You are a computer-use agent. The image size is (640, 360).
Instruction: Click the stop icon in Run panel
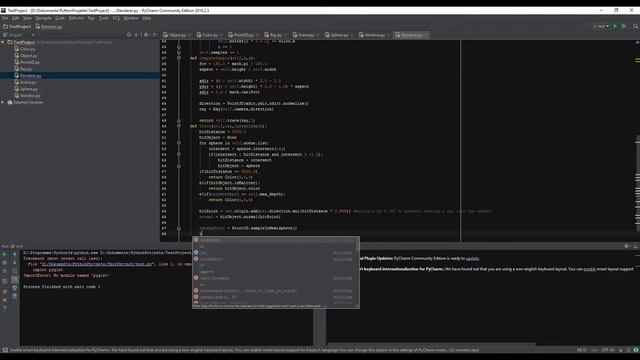pos(5,263)
